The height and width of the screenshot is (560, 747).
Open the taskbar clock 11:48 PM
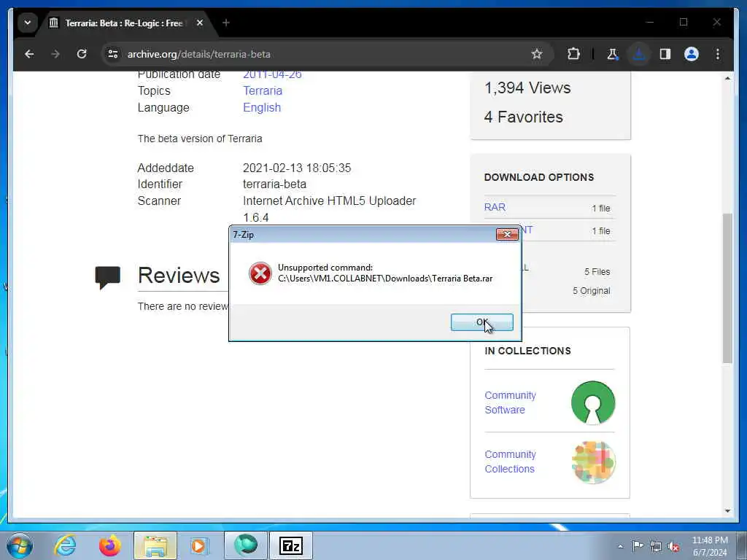[x=710, y=546]
